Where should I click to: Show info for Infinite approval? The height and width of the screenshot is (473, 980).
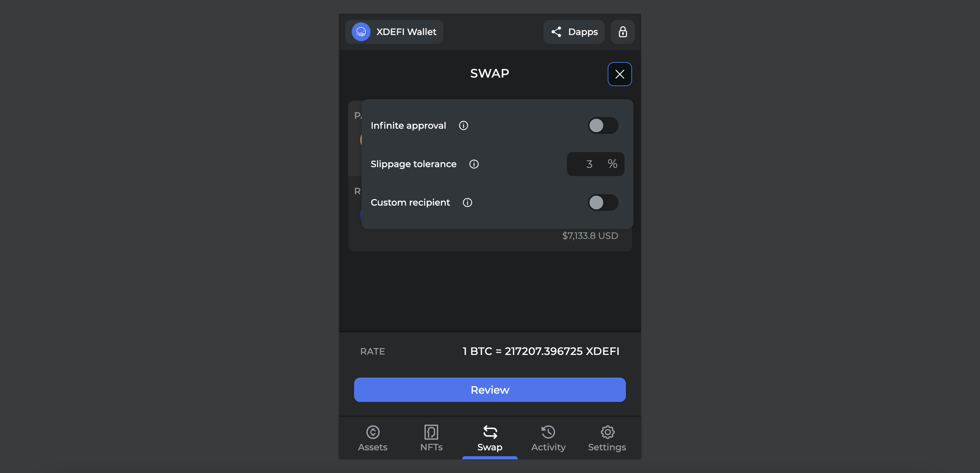pos(463,126)
